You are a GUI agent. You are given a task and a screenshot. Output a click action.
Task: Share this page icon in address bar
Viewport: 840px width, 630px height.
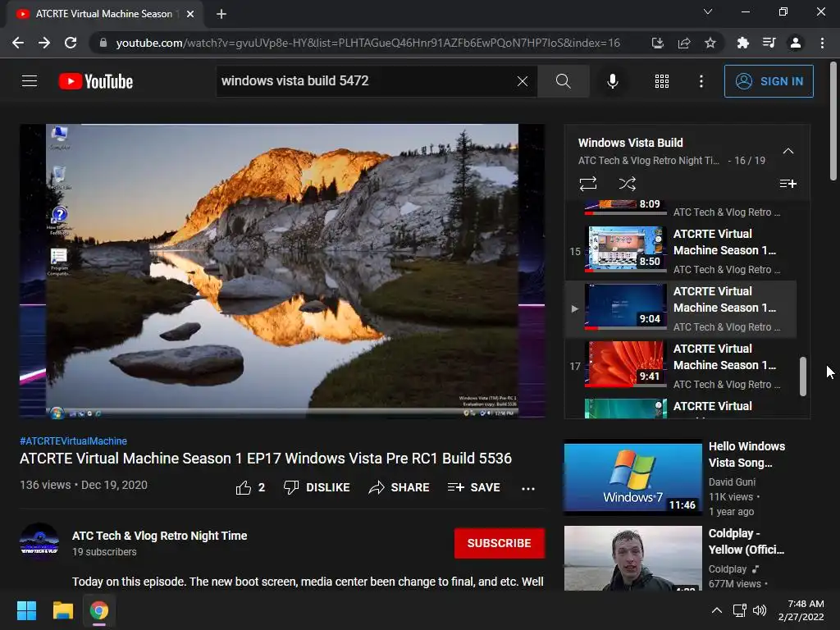coord(683,43)
